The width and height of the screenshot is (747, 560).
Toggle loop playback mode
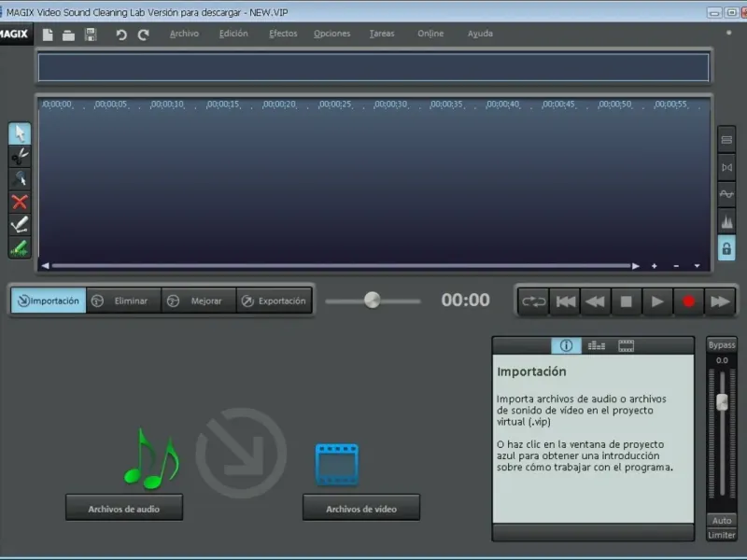point(533,301)
